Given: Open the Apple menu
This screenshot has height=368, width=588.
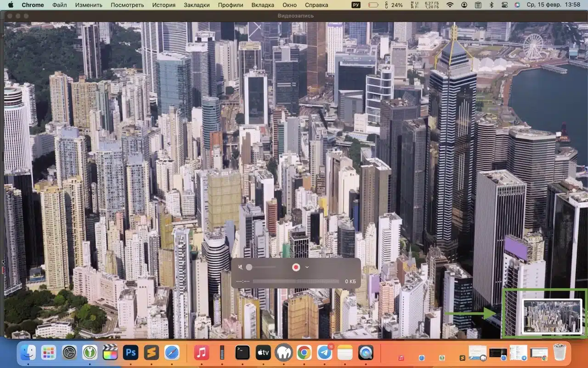Looking at the screenshot, I should tap(11, 5).
